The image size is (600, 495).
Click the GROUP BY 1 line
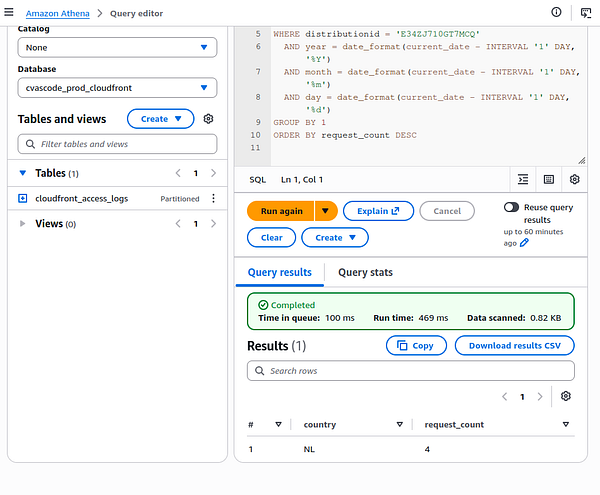point(299,122)
